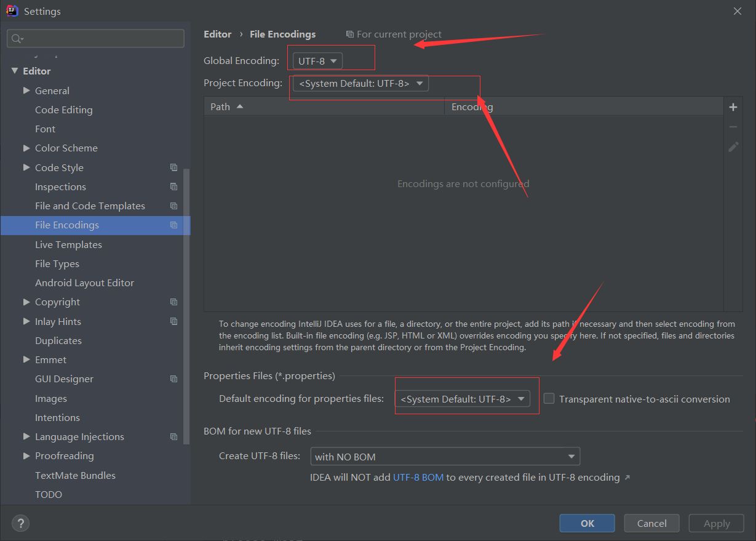Click the project-level icon beside Language Injections
Screen dimensions: 756x541
pos(174,437)
